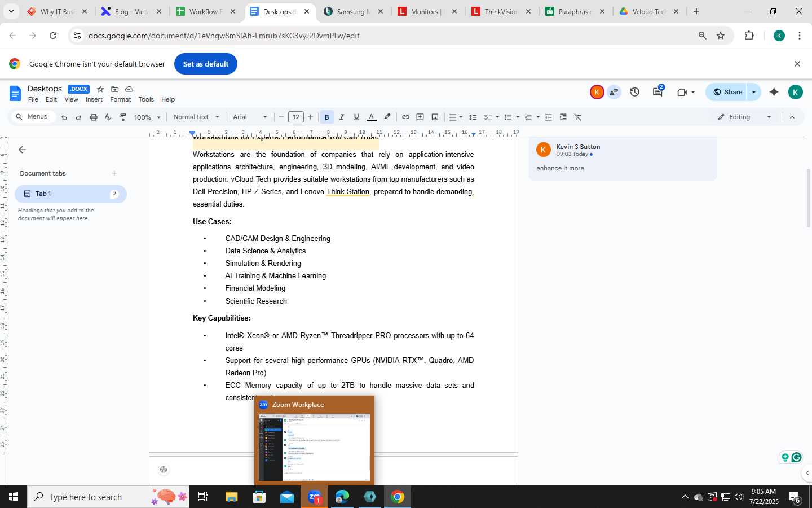Screen dimensions: 812x508
Task: Open the Format menu
Action: (x=121, y=99)
